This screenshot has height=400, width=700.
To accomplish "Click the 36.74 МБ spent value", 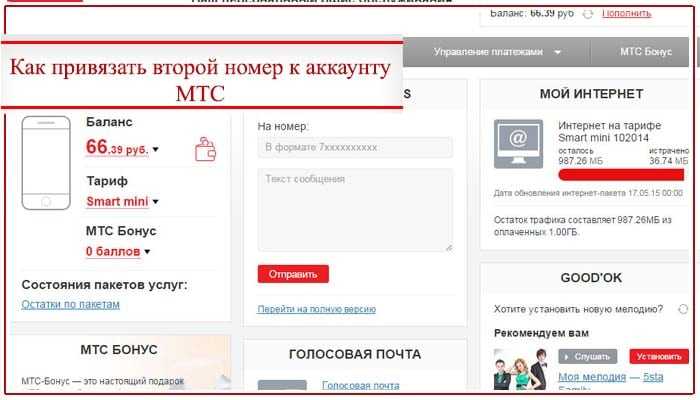I will [668, 161].
